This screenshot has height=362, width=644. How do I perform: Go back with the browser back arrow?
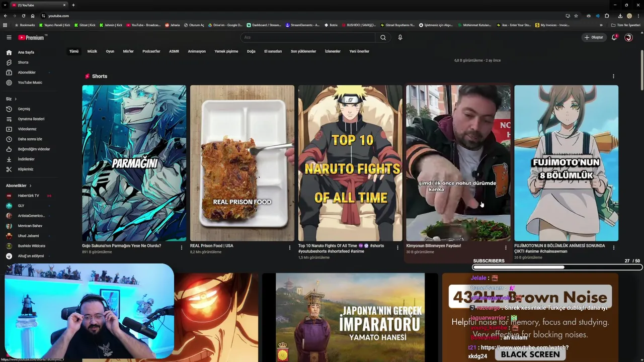(6, 16)
